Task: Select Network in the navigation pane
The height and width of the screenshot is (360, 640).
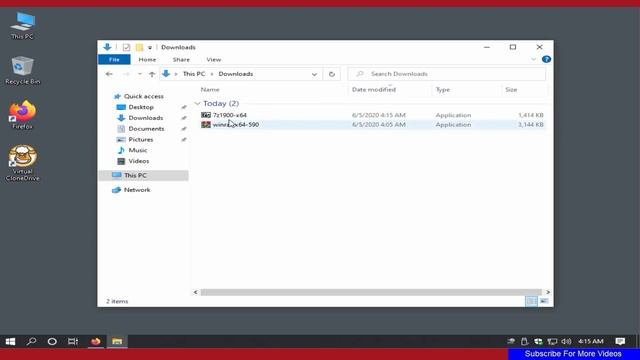Action: point(137,190)
